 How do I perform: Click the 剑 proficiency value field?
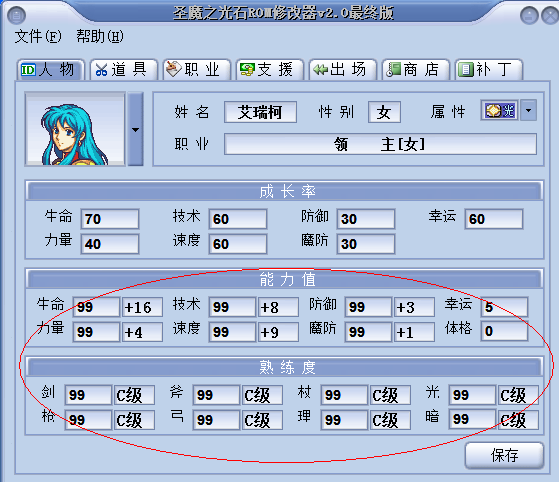tap(88, 395)
